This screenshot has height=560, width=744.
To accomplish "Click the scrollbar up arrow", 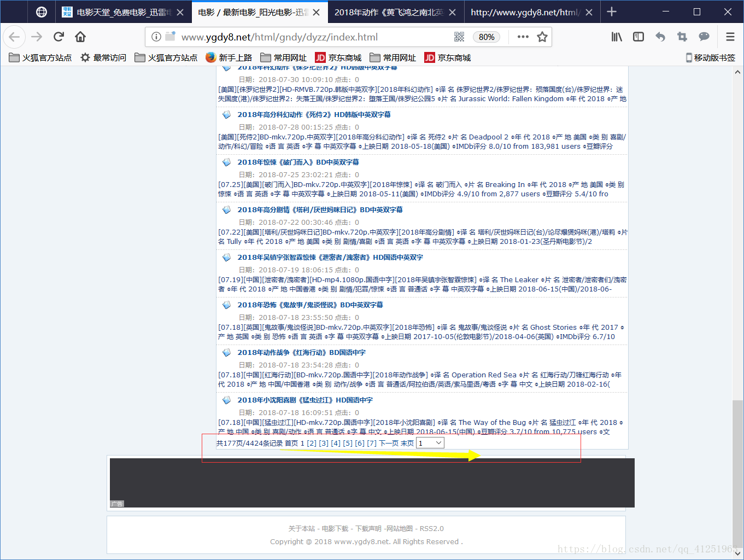I will (738, 72).
